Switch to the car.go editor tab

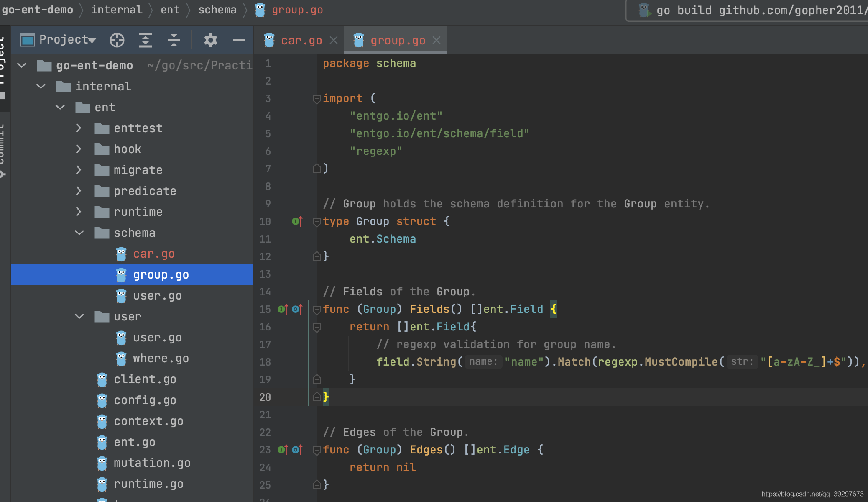pyautogui.click(x=301, y=41)
